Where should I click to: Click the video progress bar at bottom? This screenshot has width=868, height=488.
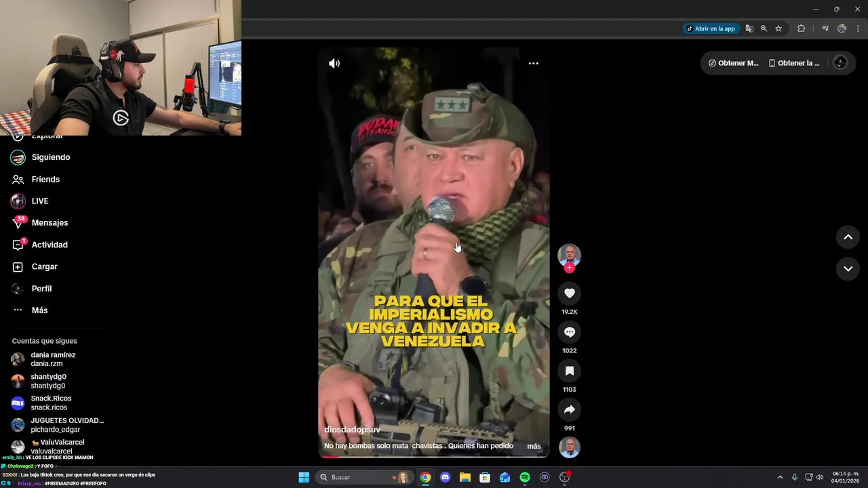[434, 457]
